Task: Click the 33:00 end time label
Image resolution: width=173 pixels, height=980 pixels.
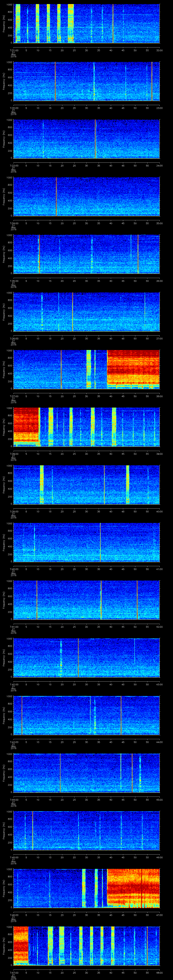Action: point(159,108)
